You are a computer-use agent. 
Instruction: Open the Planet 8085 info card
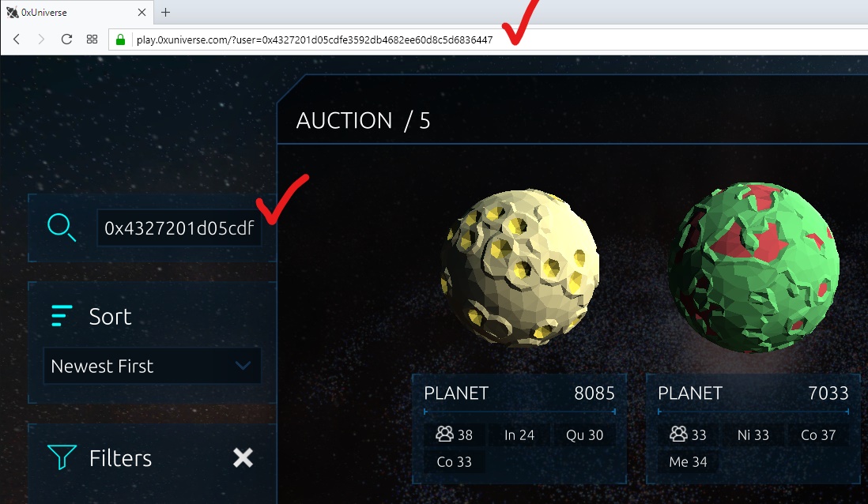pos(519,429)
